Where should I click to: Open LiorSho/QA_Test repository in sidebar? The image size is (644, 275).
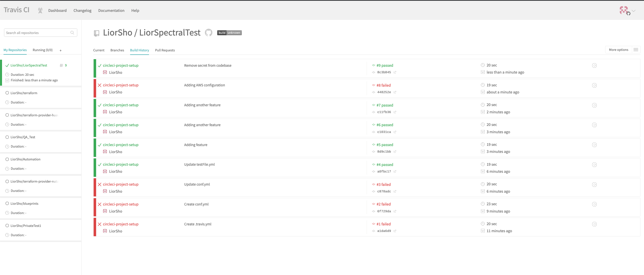click(23, 137)
